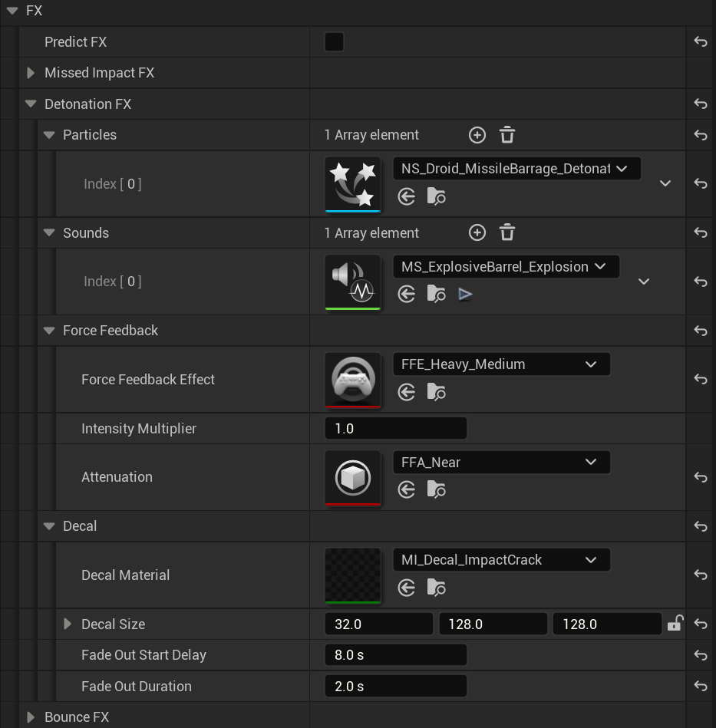Expand the Bounce FX section
Viewport: 716px width, 728px height.
31,717
